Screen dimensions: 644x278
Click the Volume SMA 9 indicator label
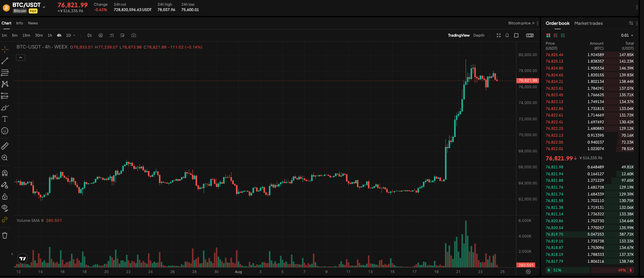click(x=30, y=220)
